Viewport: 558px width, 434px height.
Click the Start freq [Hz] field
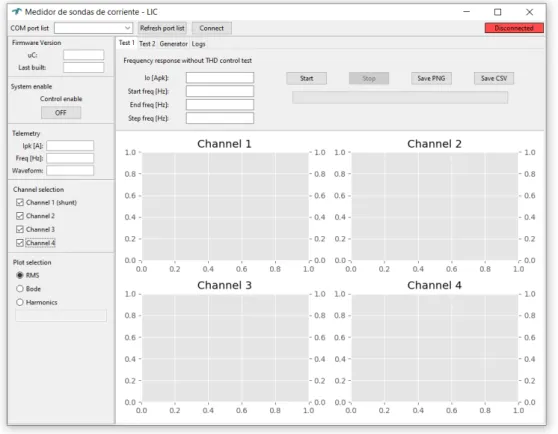pyautogui.click(x=220, y=91)
